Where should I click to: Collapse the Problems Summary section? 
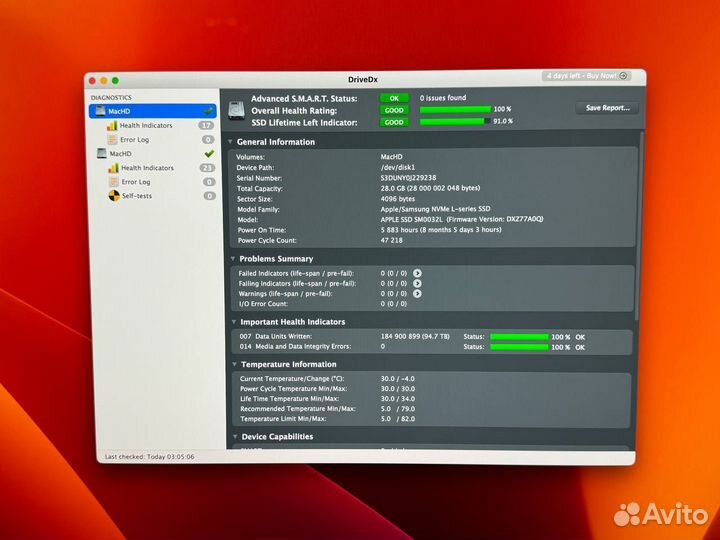(x=230, y=259)
